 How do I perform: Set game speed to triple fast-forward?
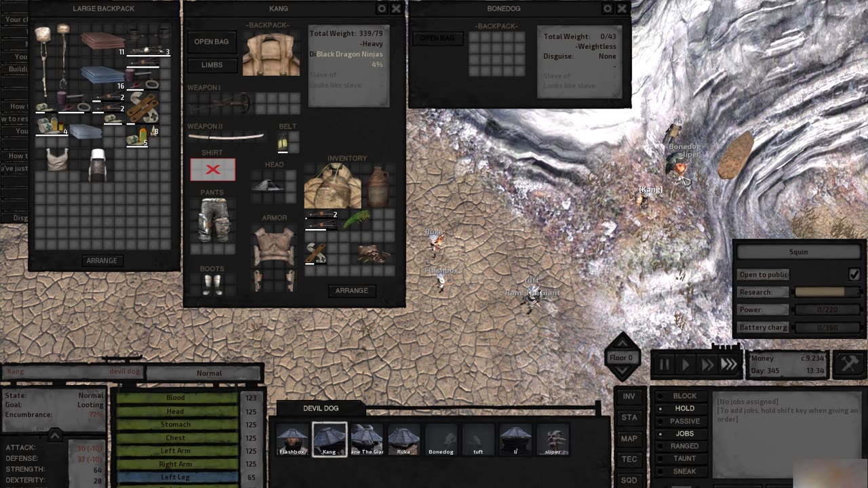click(729, 365)
